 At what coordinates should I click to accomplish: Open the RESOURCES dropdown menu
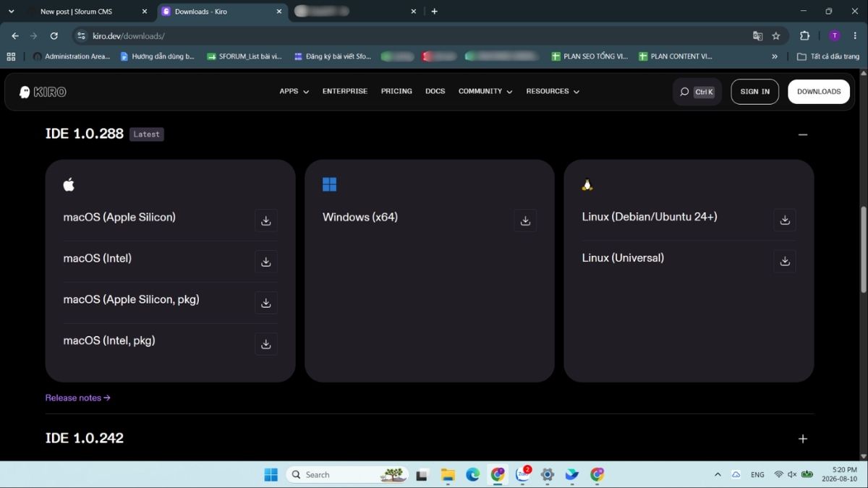tap(553, 91)
